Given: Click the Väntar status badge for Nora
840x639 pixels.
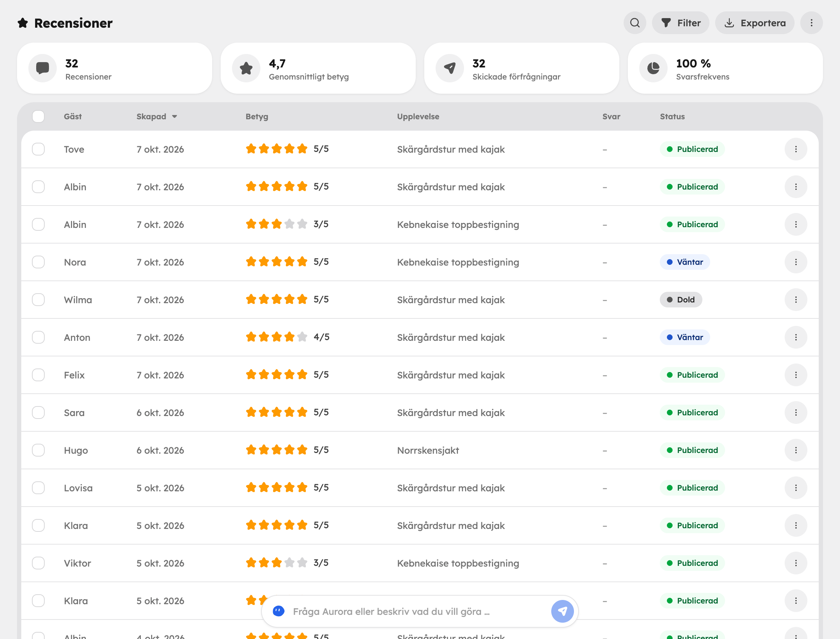Looking at the screenshot, I should click(x=685, y=262).
